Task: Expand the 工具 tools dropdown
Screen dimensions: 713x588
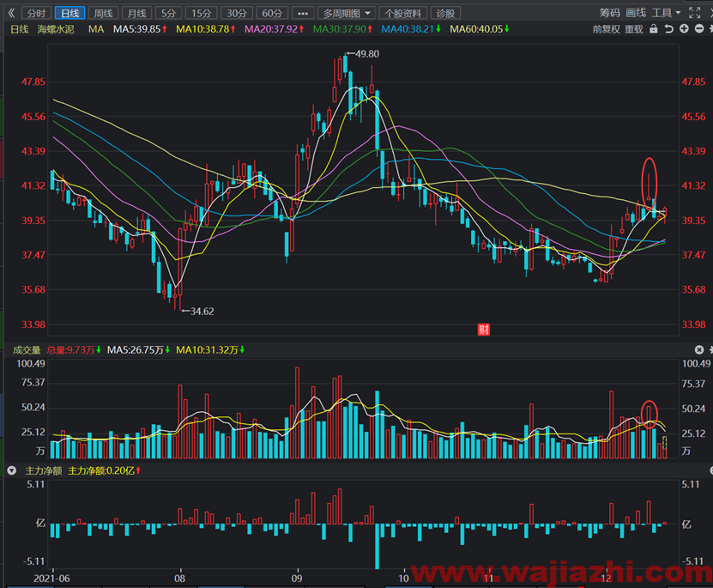Action: coord(666,13)
